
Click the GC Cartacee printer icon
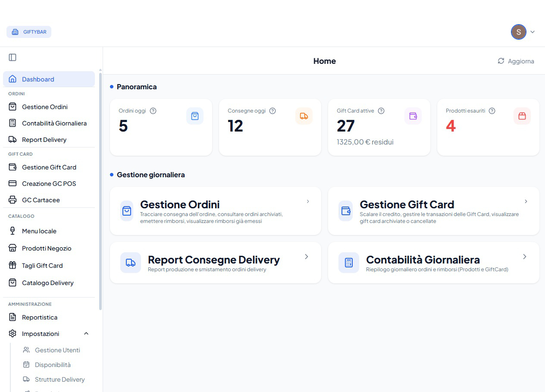tap(13, 200)
